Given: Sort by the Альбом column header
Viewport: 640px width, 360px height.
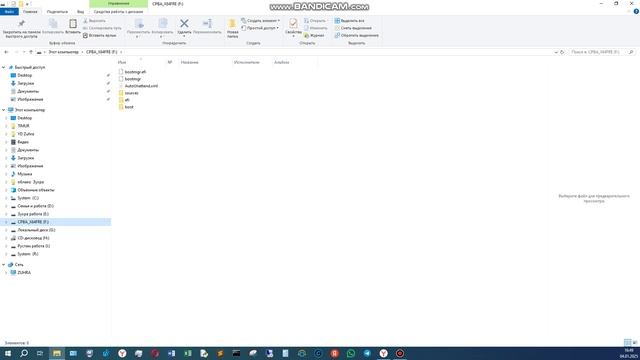Looking at the screenshot, I should tap(282, 62).
